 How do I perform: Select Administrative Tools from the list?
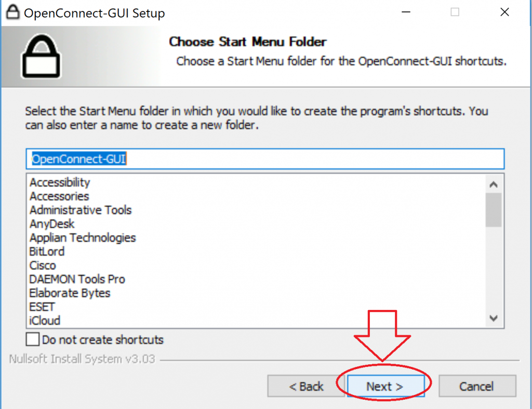point(81,210)
